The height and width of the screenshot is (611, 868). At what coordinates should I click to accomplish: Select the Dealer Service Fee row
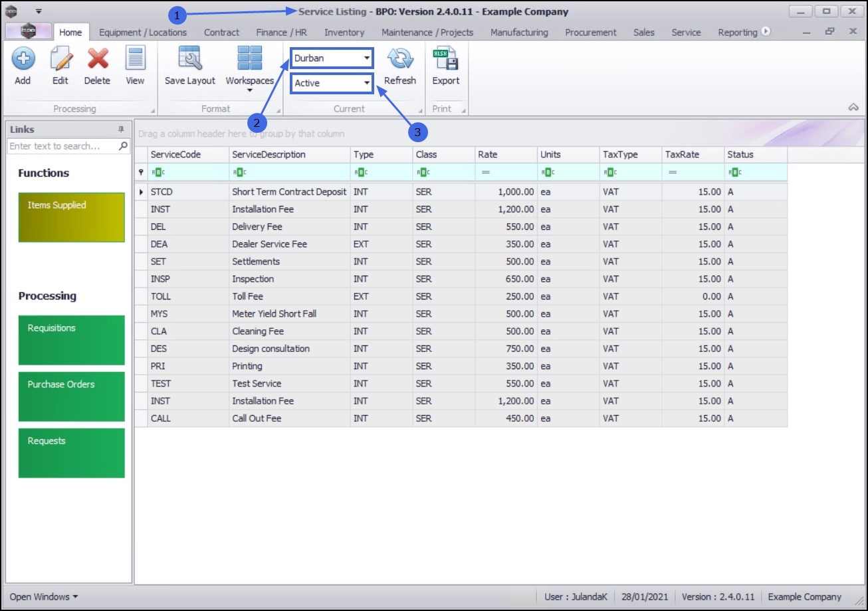pyautogui.click(x=461, y=244)
